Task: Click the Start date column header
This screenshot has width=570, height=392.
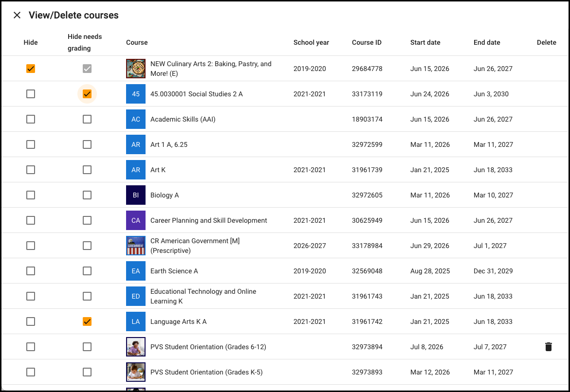Action: pyautogui.click(x=425, y=42)
